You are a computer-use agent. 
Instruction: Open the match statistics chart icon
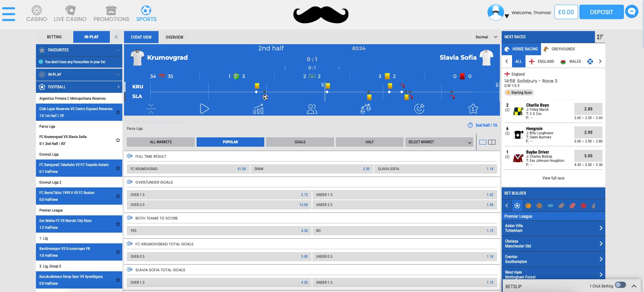pos(258,109)
